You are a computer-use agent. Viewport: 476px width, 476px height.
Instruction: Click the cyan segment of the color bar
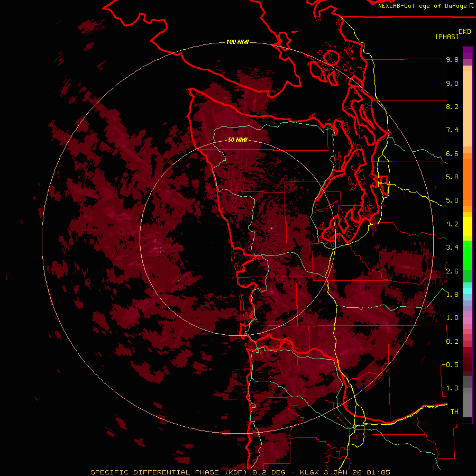[x=467, y=291]
